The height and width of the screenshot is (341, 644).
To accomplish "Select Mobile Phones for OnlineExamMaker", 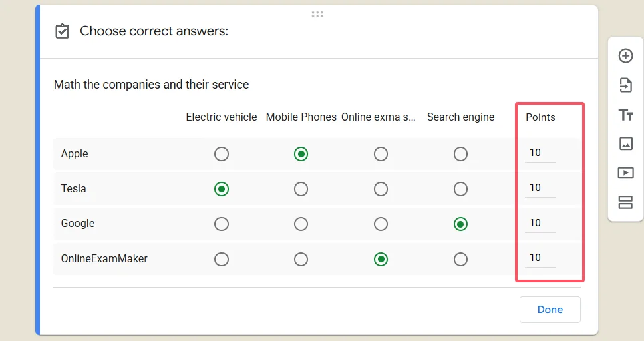I will click(301, 259).
